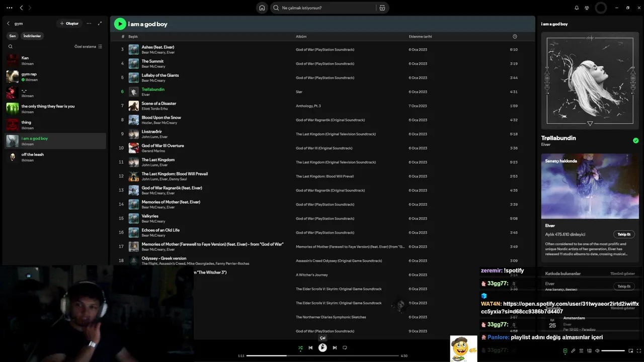644x362 pixels.
Task: Toggle the repeat button
Action: pyautogui.click(x=345, y=347)
